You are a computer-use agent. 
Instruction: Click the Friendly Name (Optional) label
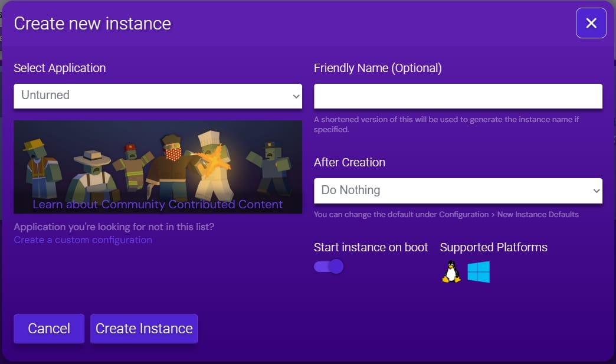point(378,68)
